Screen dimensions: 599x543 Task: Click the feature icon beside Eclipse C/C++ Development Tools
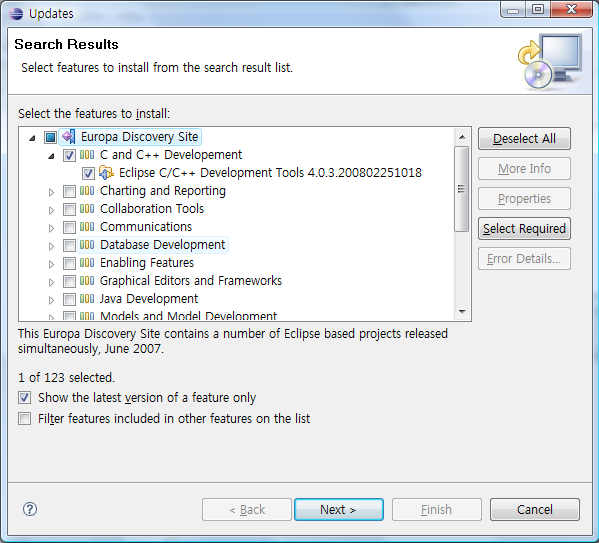tap(106, 173)
